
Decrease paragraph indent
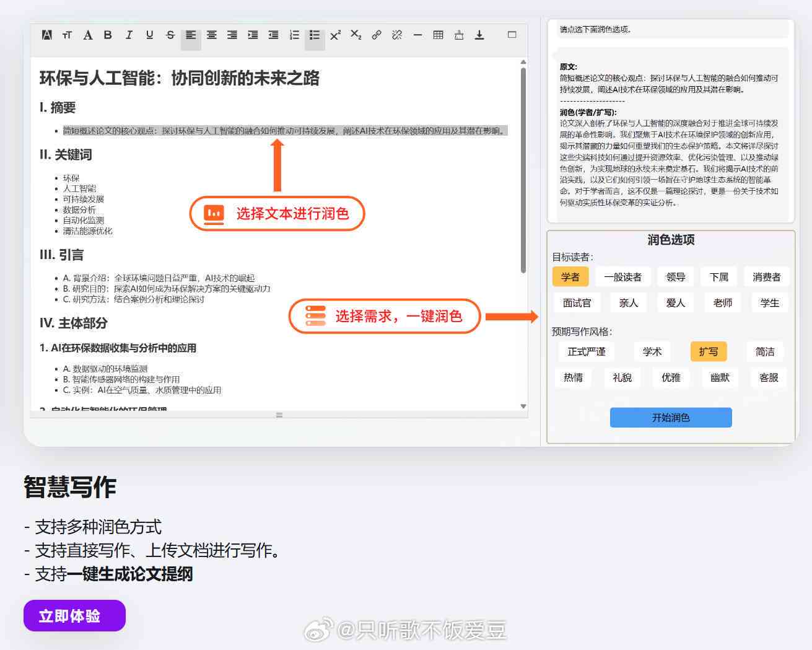(273, 35)
